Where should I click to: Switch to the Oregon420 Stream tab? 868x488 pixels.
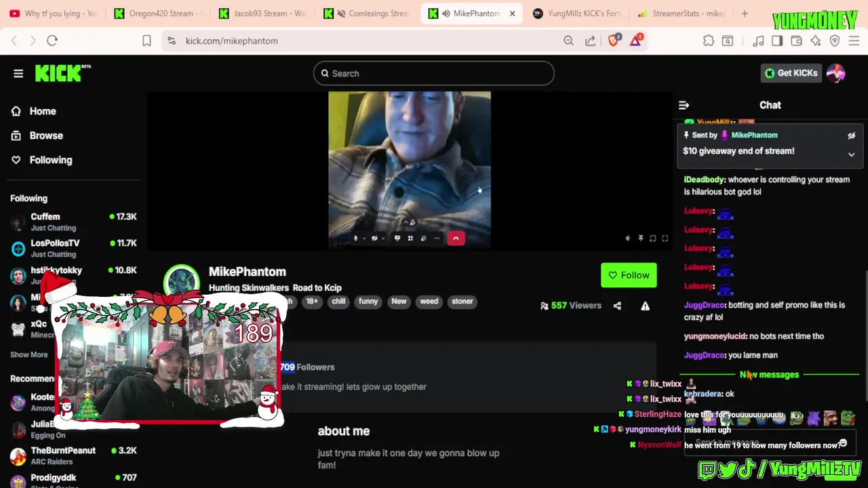159,14
